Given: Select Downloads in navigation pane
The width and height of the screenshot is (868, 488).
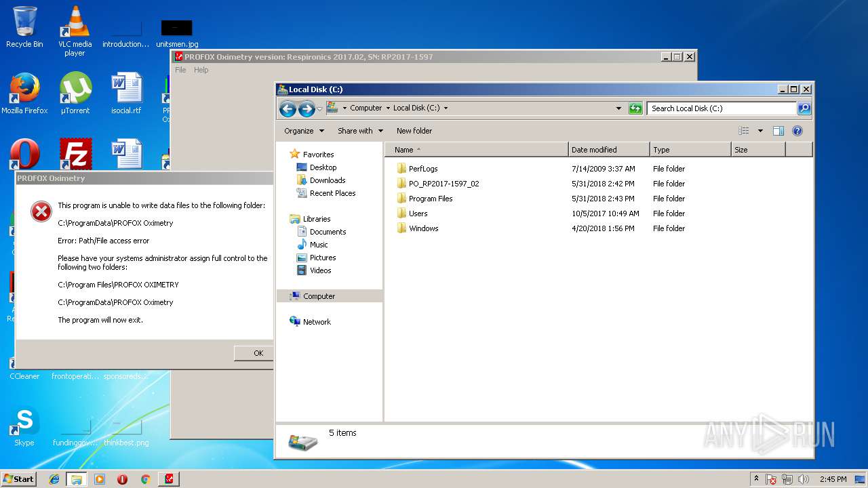Looking at the screenshot, I should 328,180.
